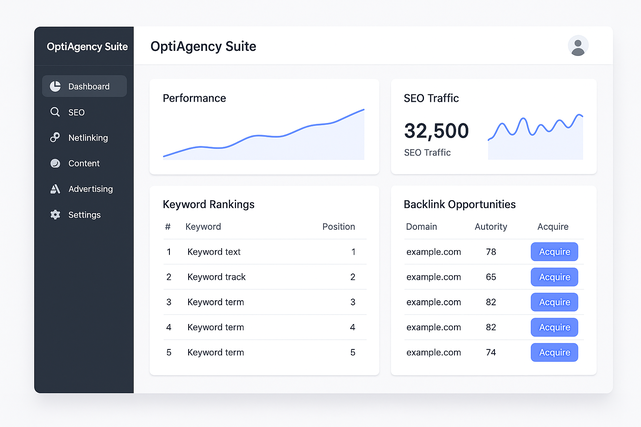Click the Settings gear icon

[x=55, y=215]
